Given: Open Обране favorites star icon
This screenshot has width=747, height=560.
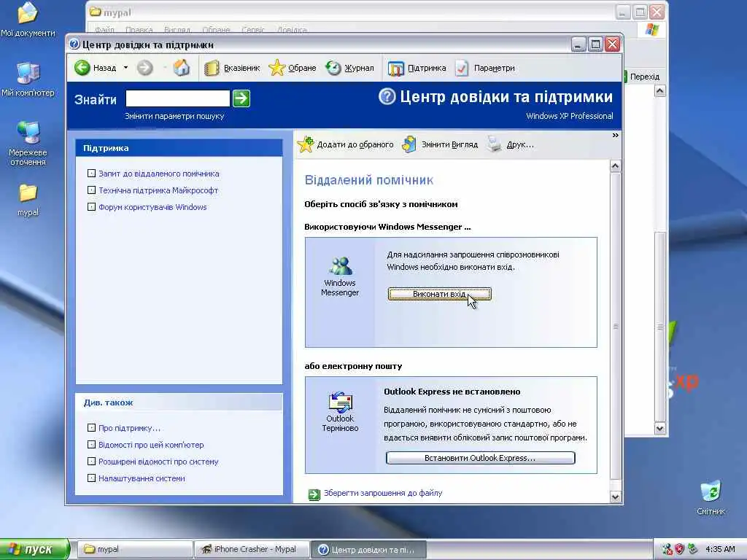Looking at the screenshot, I should [276, 68].
